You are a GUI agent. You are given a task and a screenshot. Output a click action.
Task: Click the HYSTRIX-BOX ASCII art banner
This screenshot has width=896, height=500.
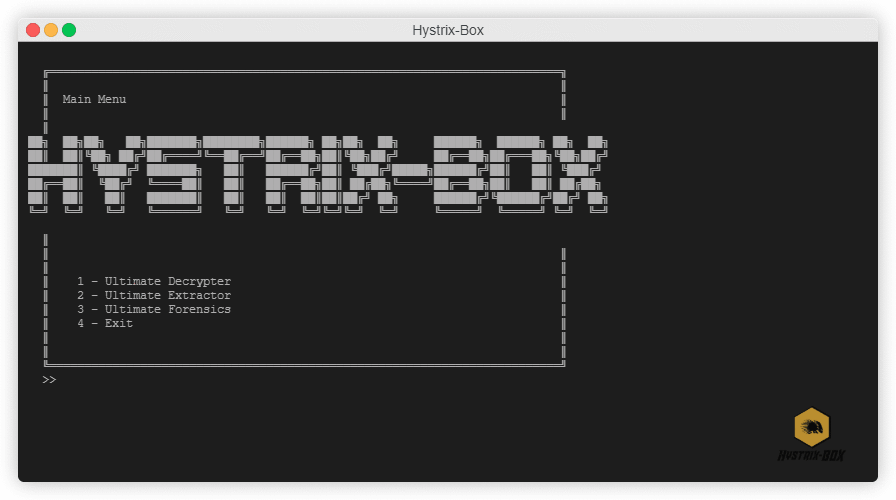(x=318, y=174)
